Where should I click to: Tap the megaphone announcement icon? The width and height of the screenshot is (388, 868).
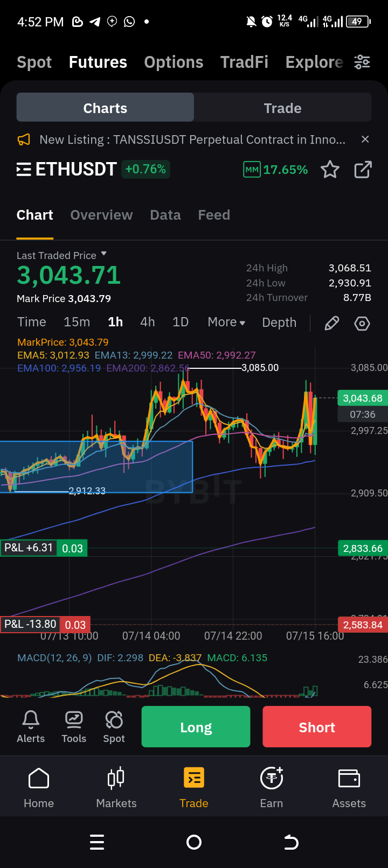click(24, 139)
